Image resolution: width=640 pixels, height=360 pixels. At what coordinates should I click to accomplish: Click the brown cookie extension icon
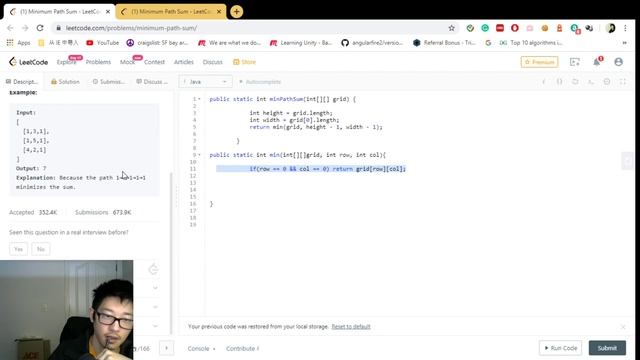(544, 28)
